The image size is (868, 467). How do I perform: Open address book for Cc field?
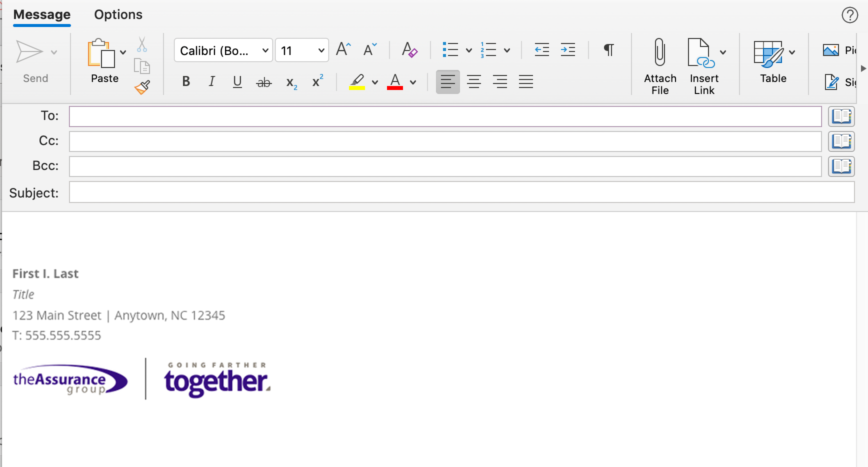(841, 141)
